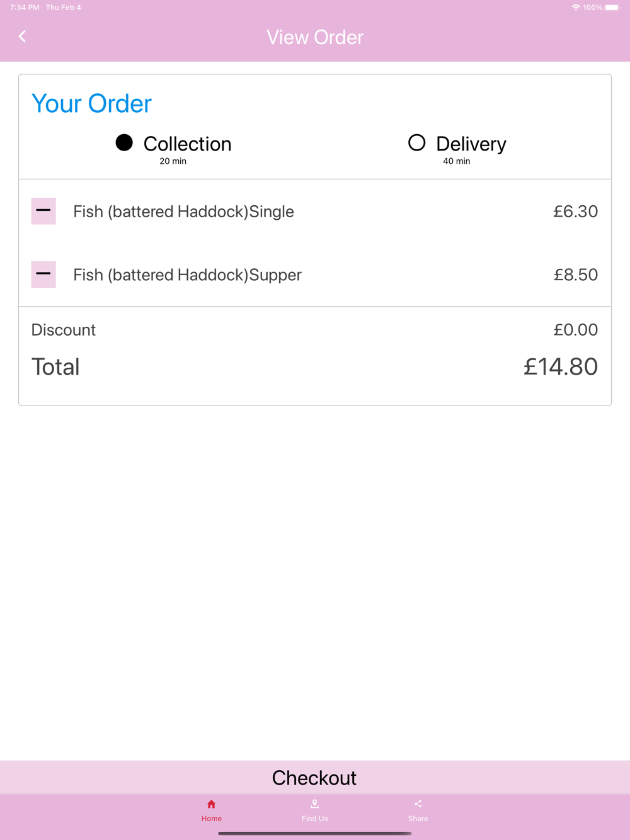630x840 pixels.
Task: Switch to the Find Us tab label
Action: (x=314, y=819)
